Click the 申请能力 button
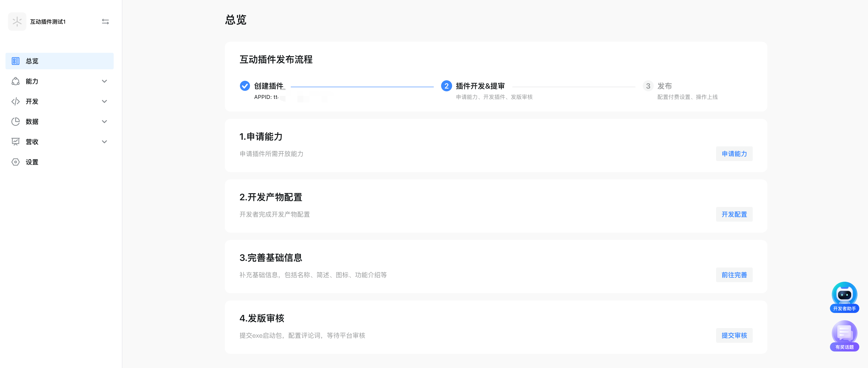Screen dimensions: 868x368 click(x=734, y=154)
